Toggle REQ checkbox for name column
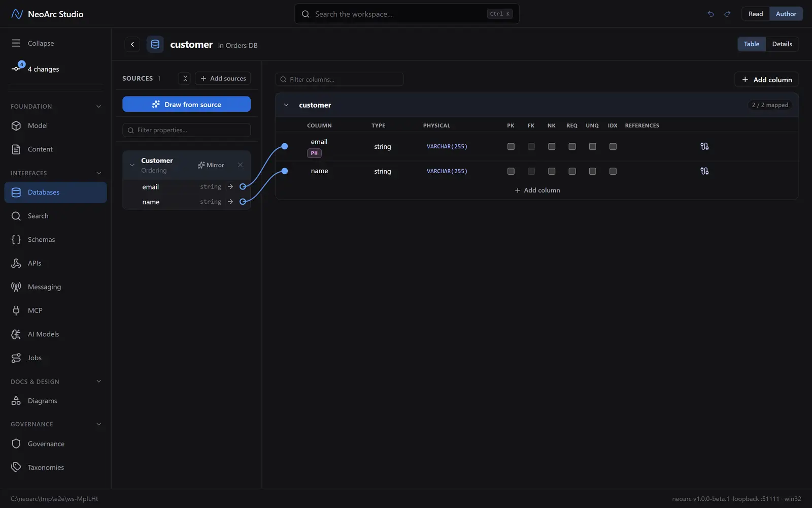The height and width of the screenshot is (508, 812). (x=572, y=171)
